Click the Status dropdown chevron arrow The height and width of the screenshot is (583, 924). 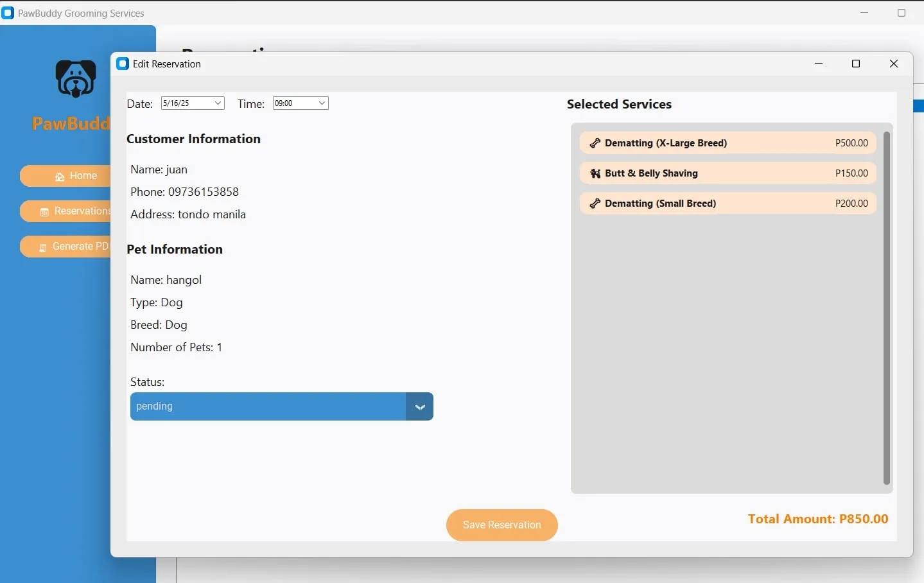tap(420, 407)
